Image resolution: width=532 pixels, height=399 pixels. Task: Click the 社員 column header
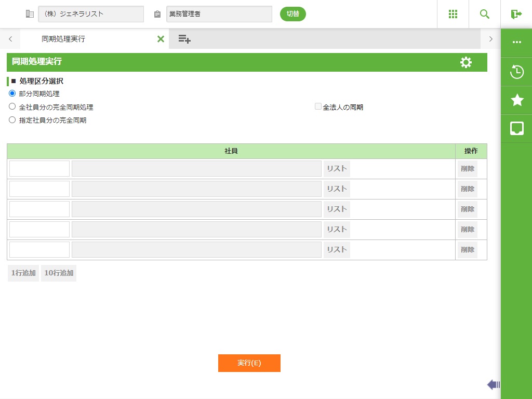pyautogui.click(x=231, y=151)
